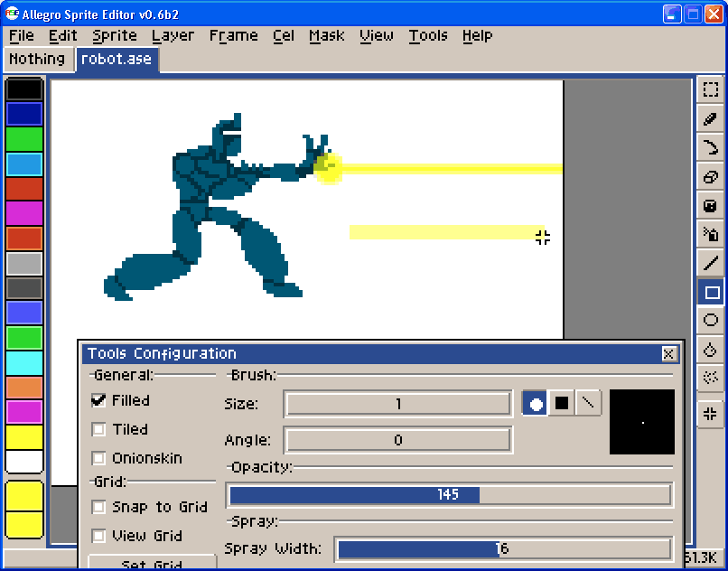Pick the line brush shape
The width and height of the screenshot is (728, 571).
pos(588,403)
